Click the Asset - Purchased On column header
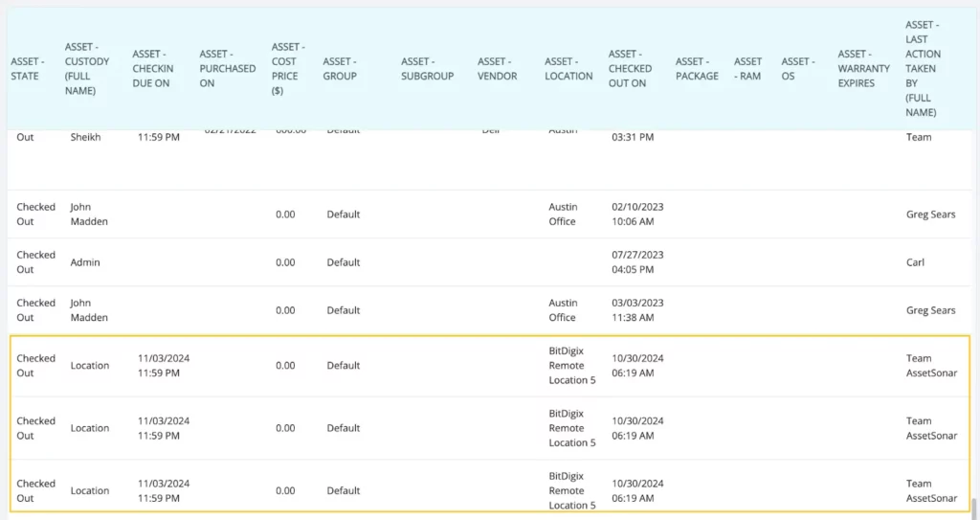The height and width of the screenshot is (520, 980). point(227,69)
